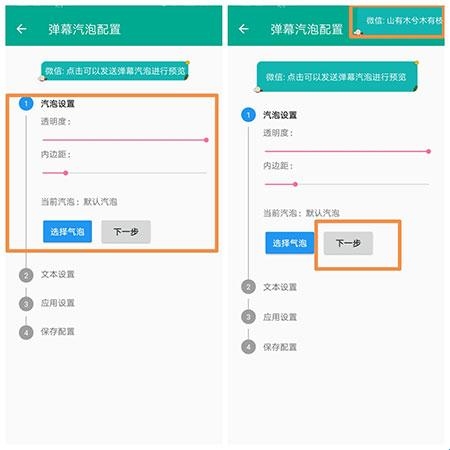Click 选择气泡 button in left screen

click(x=67, y=231)
